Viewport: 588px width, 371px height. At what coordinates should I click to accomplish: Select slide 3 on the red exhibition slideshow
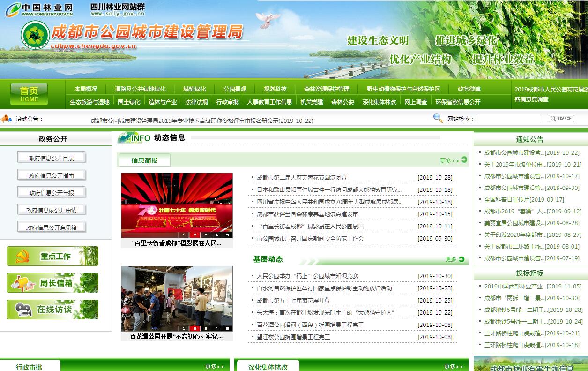(x=206, y=235)
